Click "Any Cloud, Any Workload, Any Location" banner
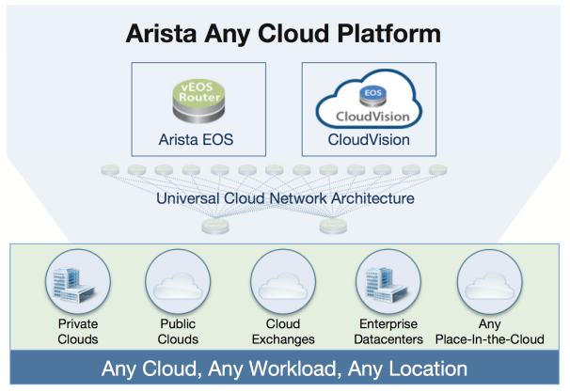 click(x=285, y=368)
